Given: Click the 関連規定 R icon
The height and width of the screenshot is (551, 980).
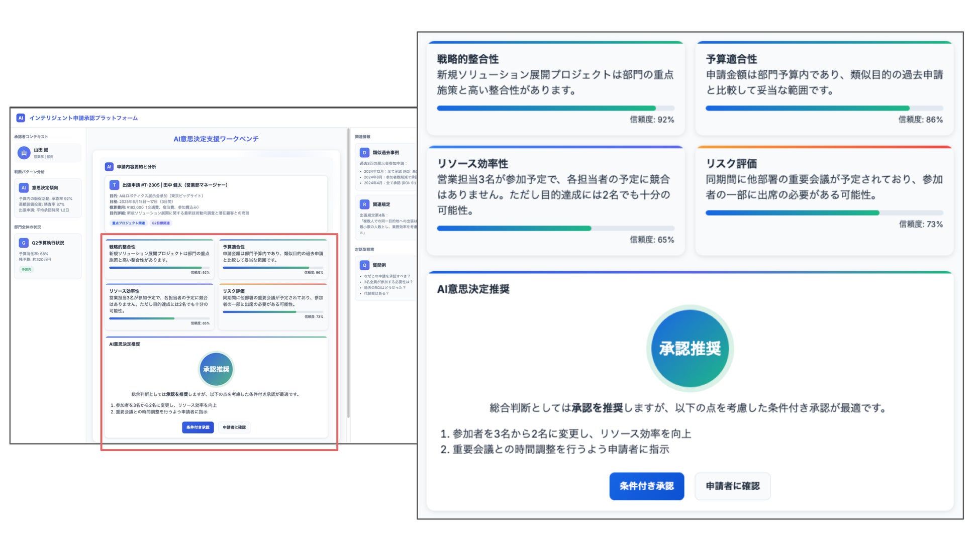Looking at the screenshot, I should point(364,204).
